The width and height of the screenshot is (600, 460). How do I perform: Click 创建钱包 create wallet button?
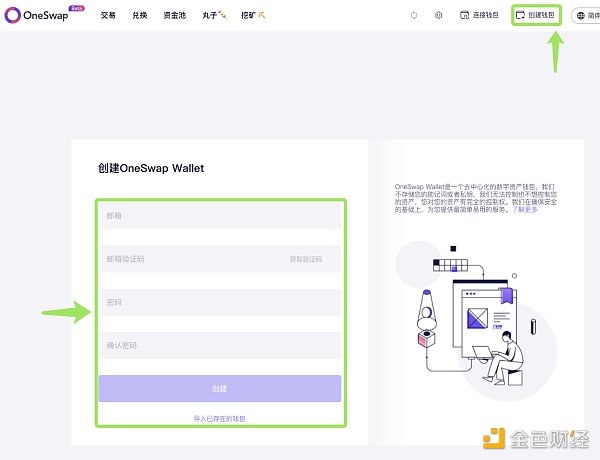[535, 15]
